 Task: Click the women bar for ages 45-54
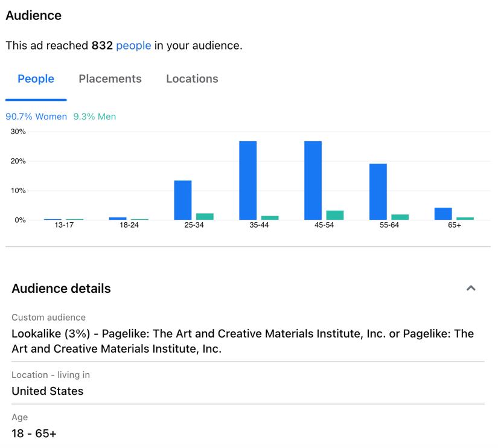[x=313, y=181]
